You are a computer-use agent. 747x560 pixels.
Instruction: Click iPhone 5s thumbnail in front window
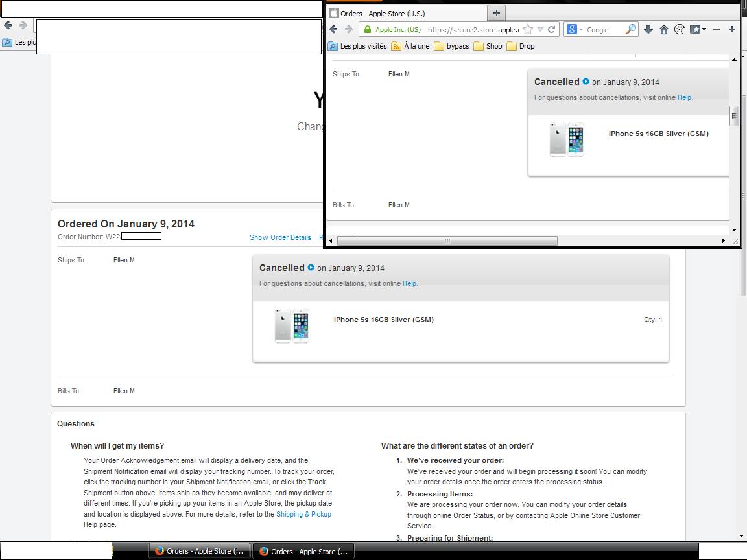click(x=567, y=139)
